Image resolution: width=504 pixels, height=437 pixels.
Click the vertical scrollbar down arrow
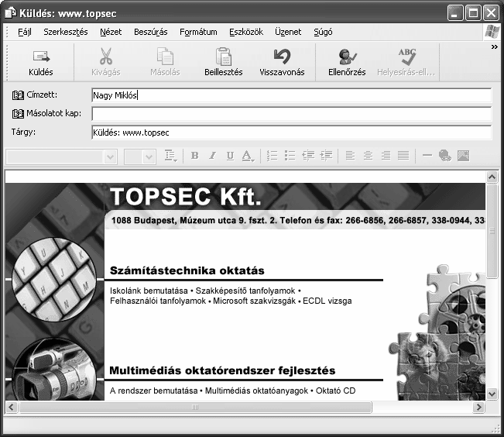click(x=492, y=394)
